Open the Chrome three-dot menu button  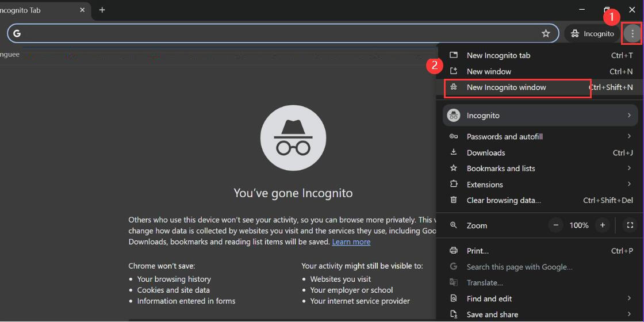[632, 34]
